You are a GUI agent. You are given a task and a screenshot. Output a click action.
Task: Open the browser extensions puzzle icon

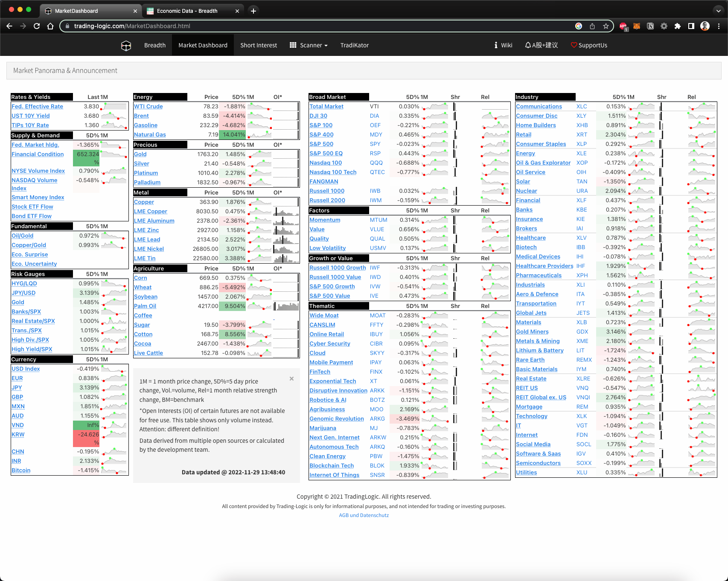click(x=677, y=26)
